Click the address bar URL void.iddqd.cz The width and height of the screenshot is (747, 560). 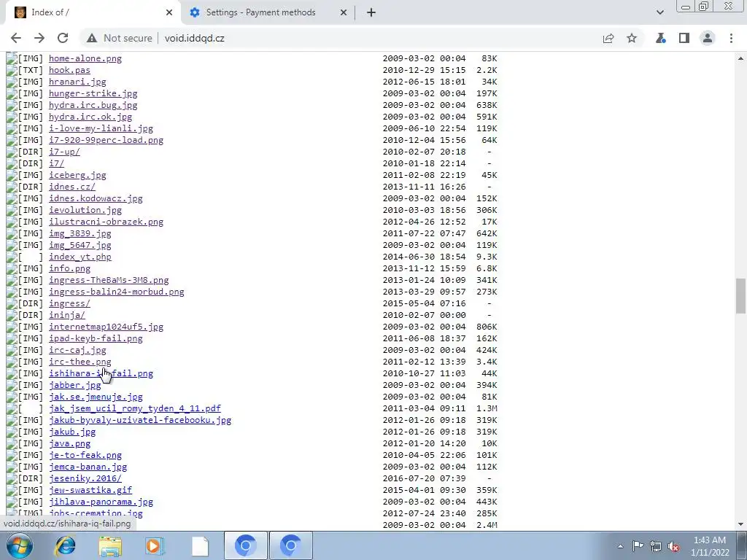[194, 38]
